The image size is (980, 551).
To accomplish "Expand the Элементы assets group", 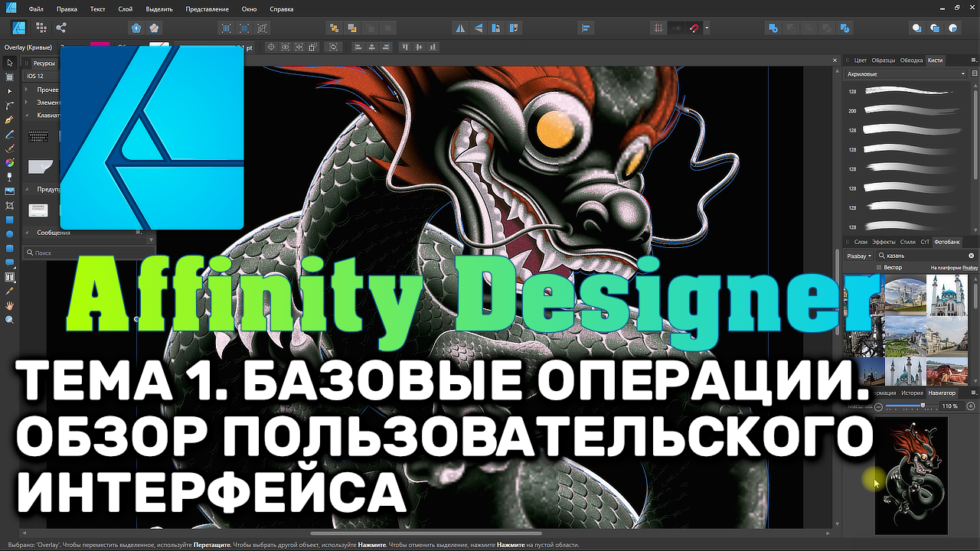I will click(28, 102).
